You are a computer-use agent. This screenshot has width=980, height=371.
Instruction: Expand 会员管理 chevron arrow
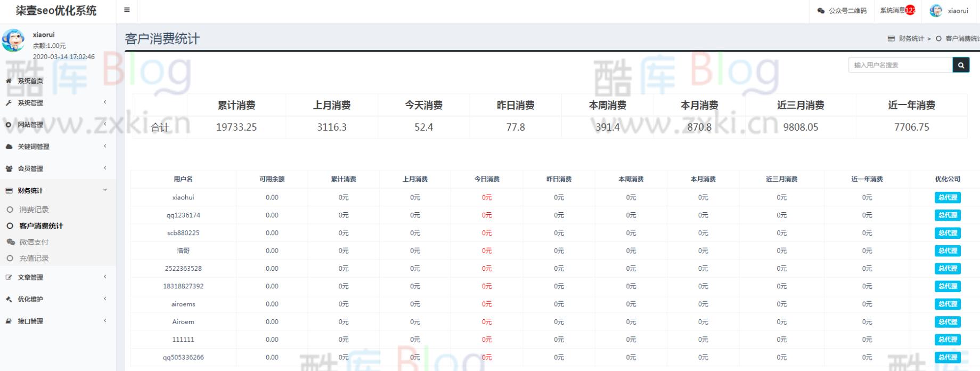105,167
